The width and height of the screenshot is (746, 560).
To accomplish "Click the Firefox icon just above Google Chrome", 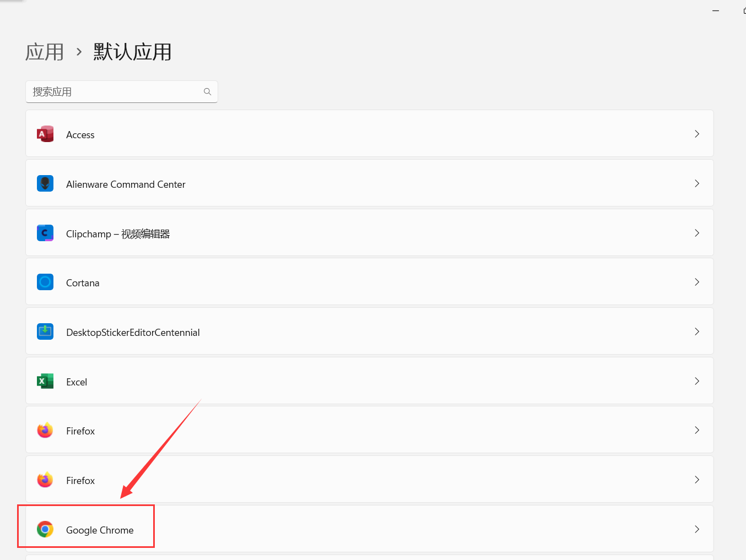I will coord(45,480).
